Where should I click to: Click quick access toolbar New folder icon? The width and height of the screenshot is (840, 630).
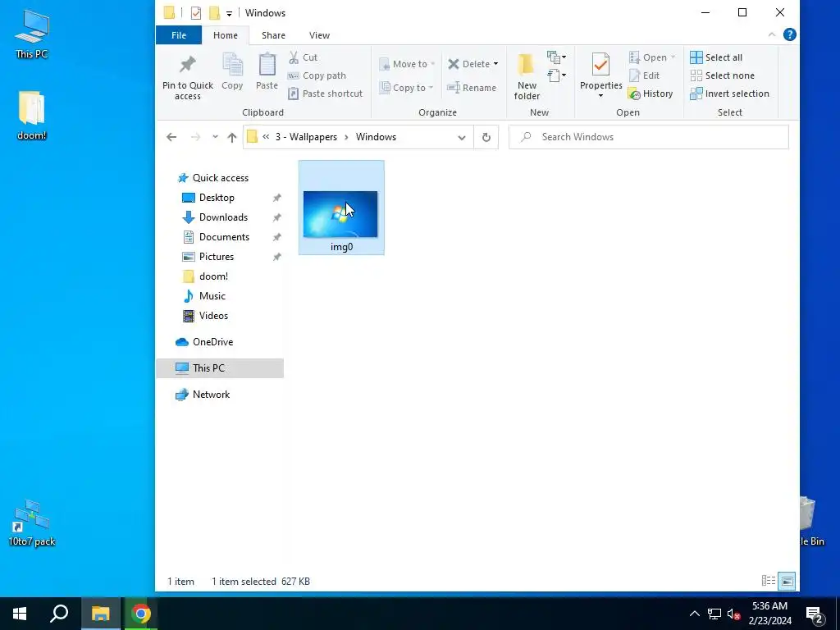pos(214,13)
